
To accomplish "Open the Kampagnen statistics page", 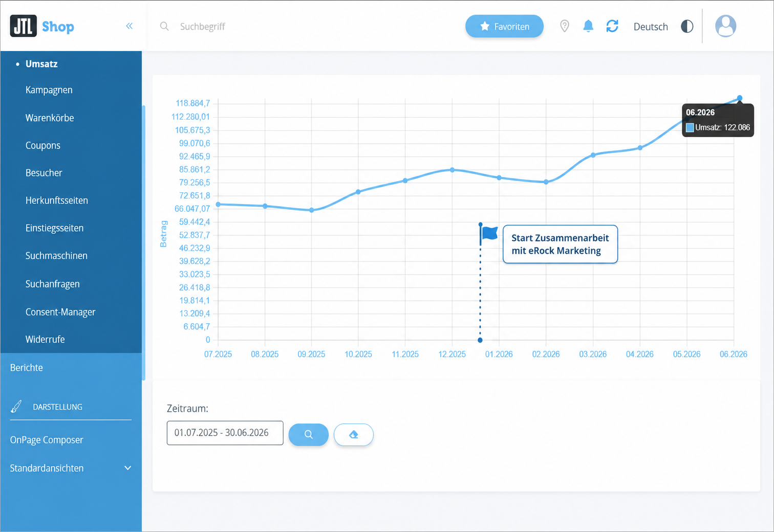I will click(x=49, y=90).
